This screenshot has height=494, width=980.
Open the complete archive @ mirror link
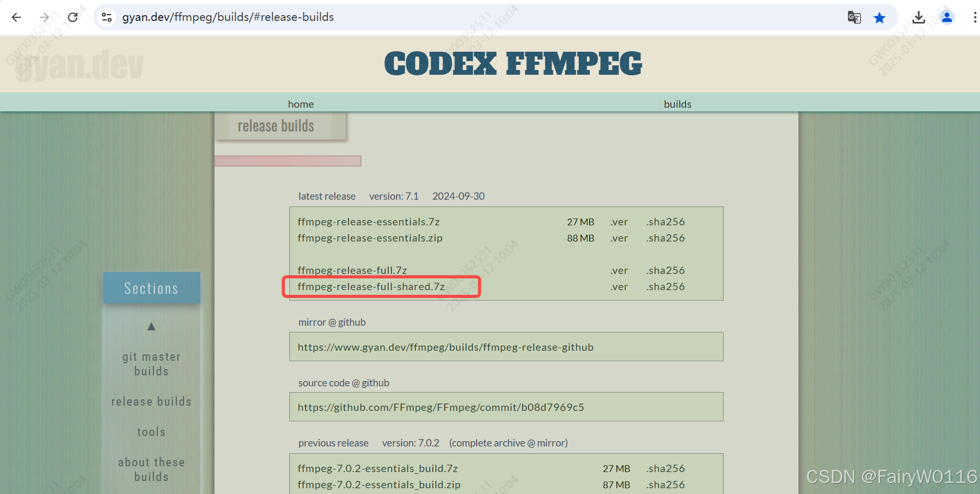509,443
